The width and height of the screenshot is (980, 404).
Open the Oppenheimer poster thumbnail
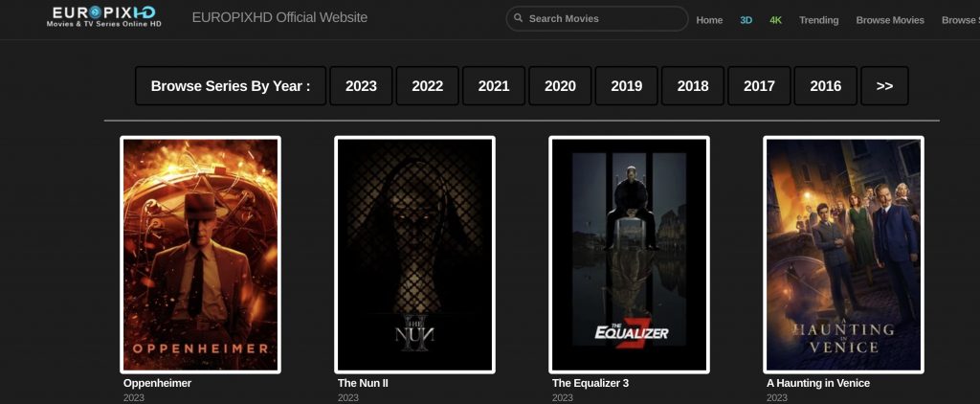click(200, 254)
